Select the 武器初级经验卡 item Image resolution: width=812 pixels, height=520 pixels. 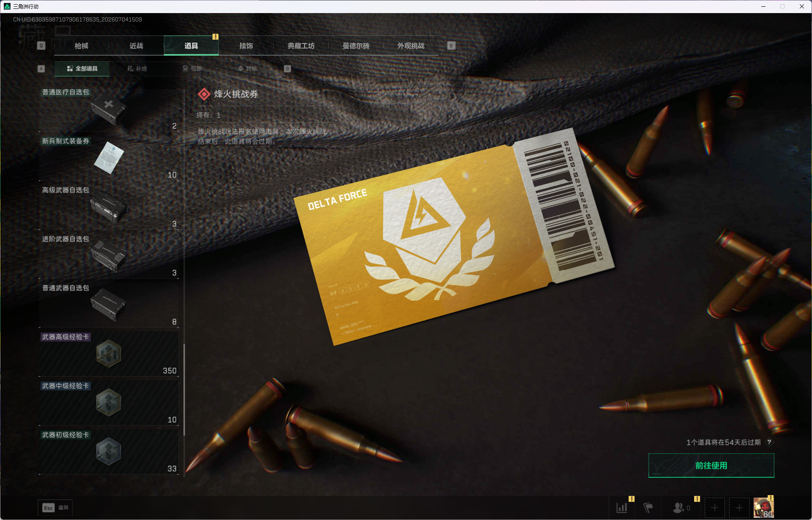(109, 452)
